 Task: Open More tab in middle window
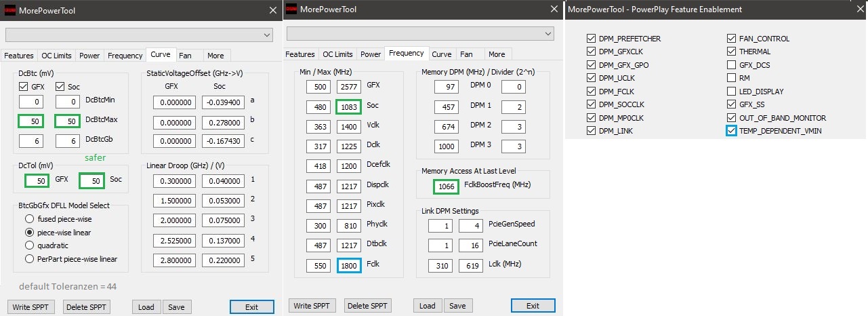click(x=497, y=54)
